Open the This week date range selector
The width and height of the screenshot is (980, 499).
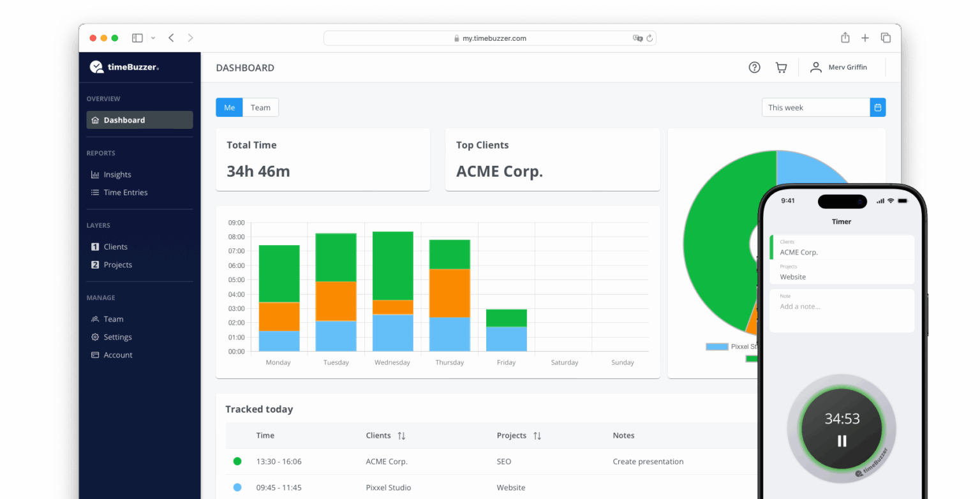[x=815, y=107]
